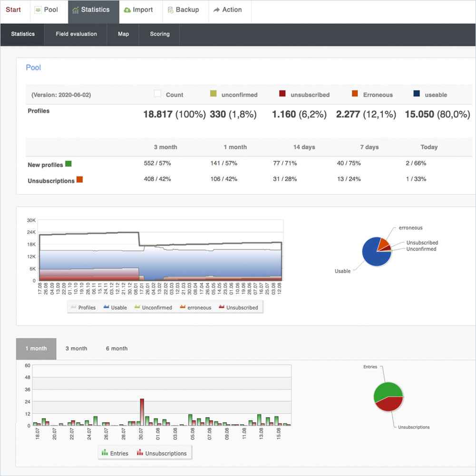Viewport: 476px width, 476px height.
Task: Toggle Usable series in area chart legend
Action: [115, 307]
